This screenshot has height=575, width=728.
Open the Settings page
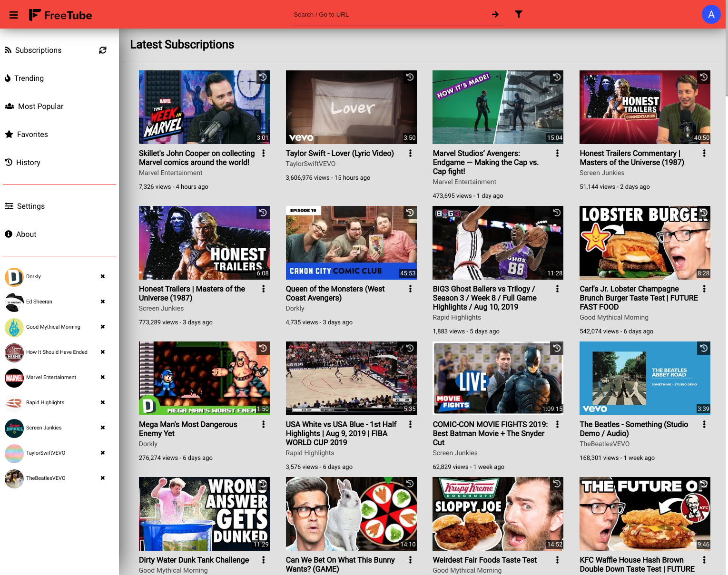[x=31, y=206]
